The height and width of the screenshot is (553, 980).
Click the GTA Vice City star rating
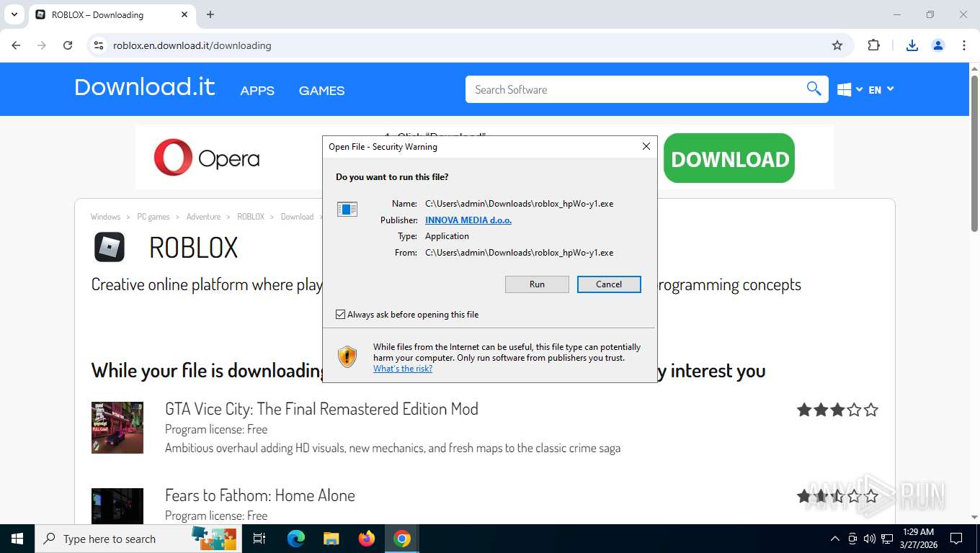837,410
